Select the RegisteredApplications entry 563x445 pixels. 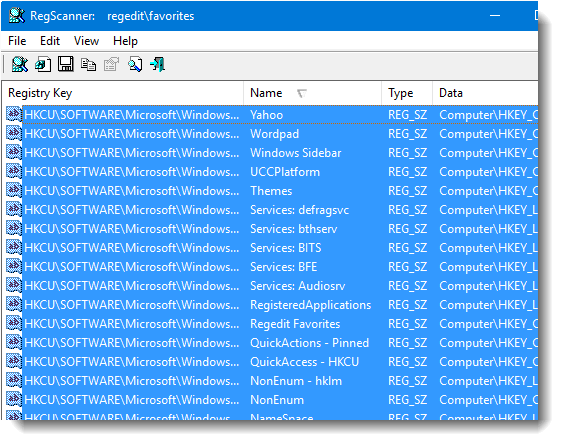click(x=311, y=305)
